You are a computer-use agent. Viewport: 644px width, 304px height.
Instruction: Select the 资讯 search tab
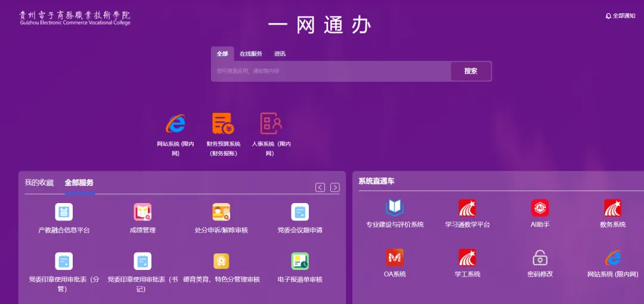pyautogui.click(x=280, y=54)
